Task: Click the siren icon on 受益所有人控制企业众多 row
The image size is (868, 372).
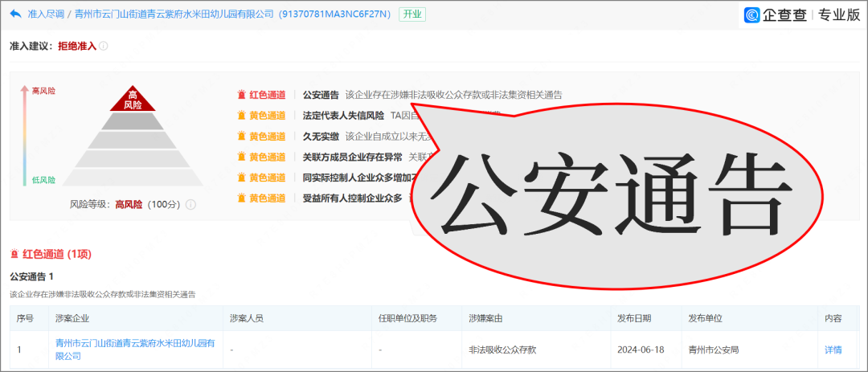Action: [241, 198]
